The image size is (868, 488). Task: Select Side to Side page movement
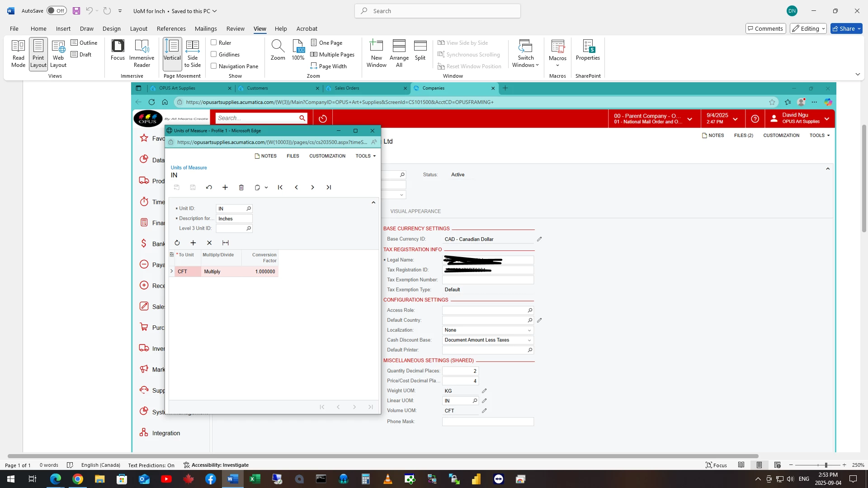[x=192, y=53]
